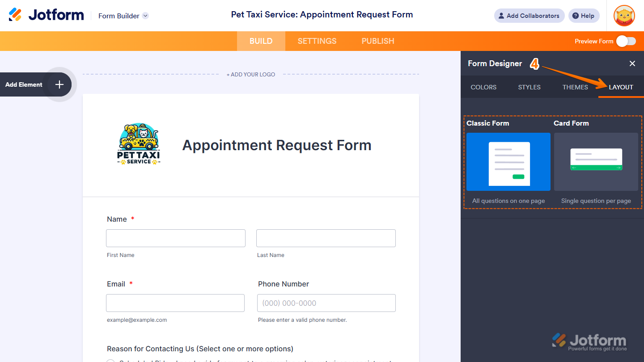Select the Classic Form layout thumbnail
This screenshot has width=644, height=362.
click(508, 162)
